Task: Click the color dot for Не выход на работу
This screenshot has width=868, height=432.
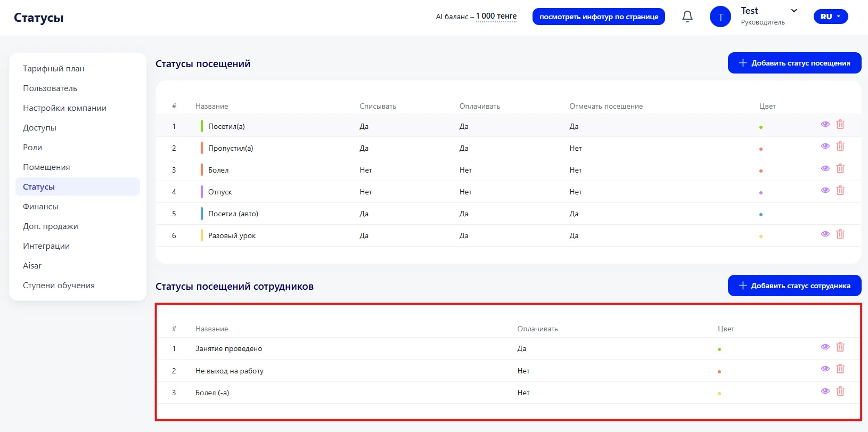Action: pos(719,372)
